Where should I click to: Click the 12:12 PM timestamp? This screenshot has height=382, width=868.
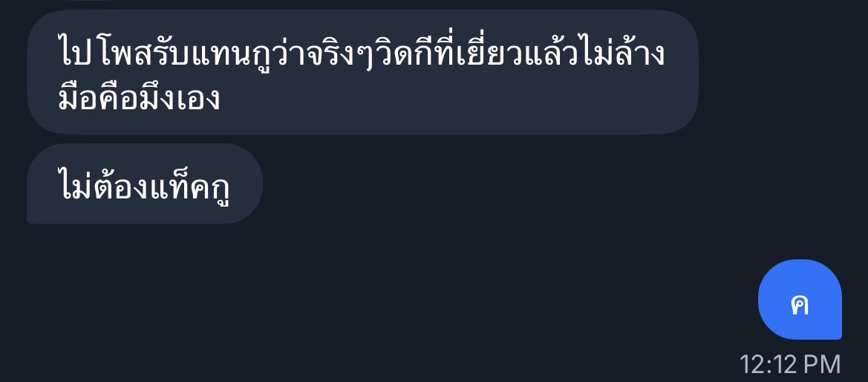pyautogui.click(x=790, y=364)
